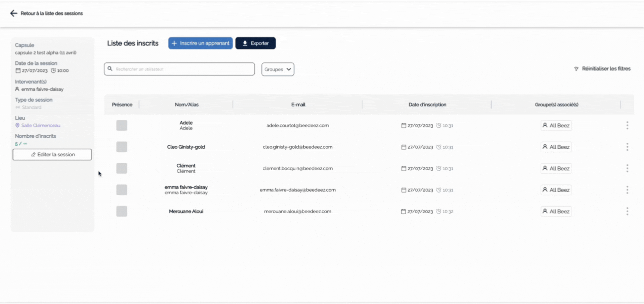Image resolution: width=644 pixels, height=304 pixels.
Task: Open the three-dot menu for Merouane Aloui
Action: 627,212
